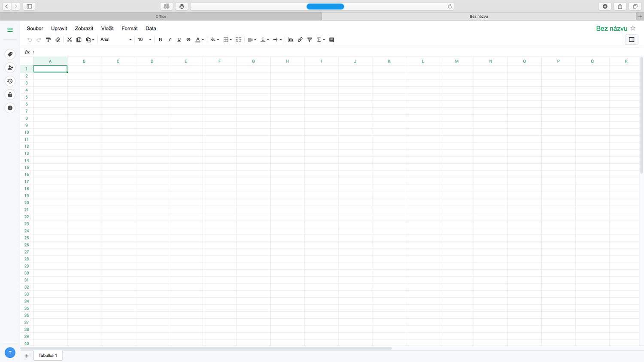
Task: Toggle italic formatting
Action: [170, 40]
